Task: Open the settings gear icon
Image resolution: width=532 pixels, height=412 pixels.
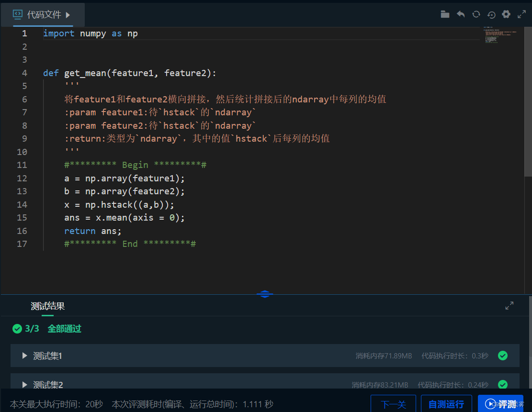Action: pyautogui.click(x=506, y=14)
